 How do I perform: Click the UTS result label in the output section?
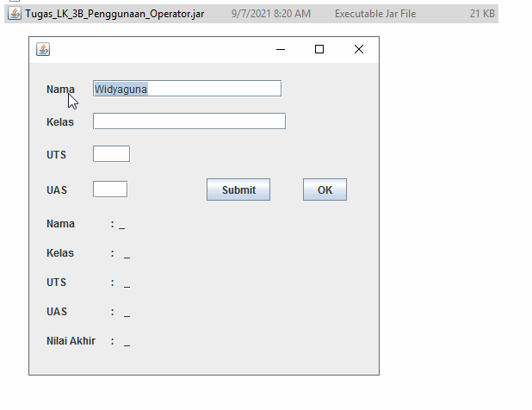(x=56, y=282)
